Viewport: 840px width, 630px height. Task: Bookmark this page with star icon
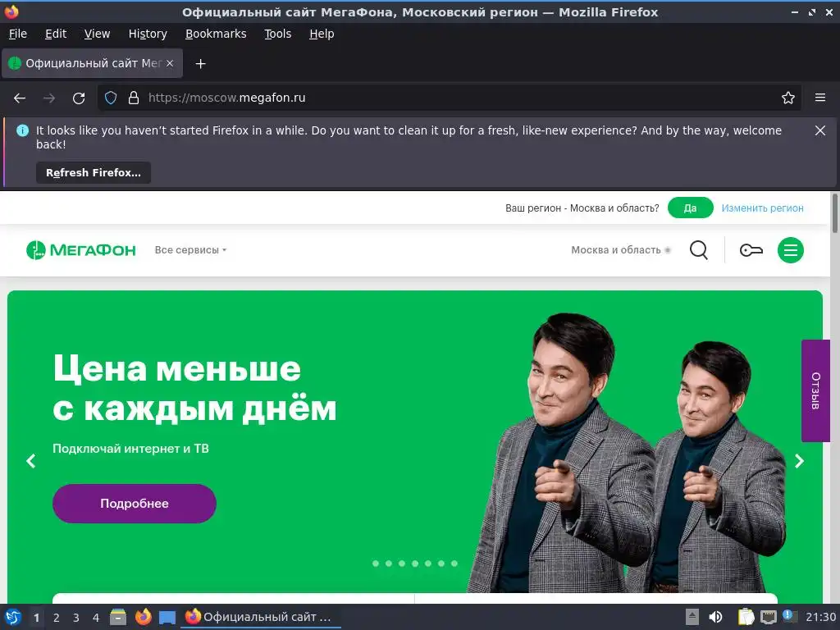[x=788, y=98]
